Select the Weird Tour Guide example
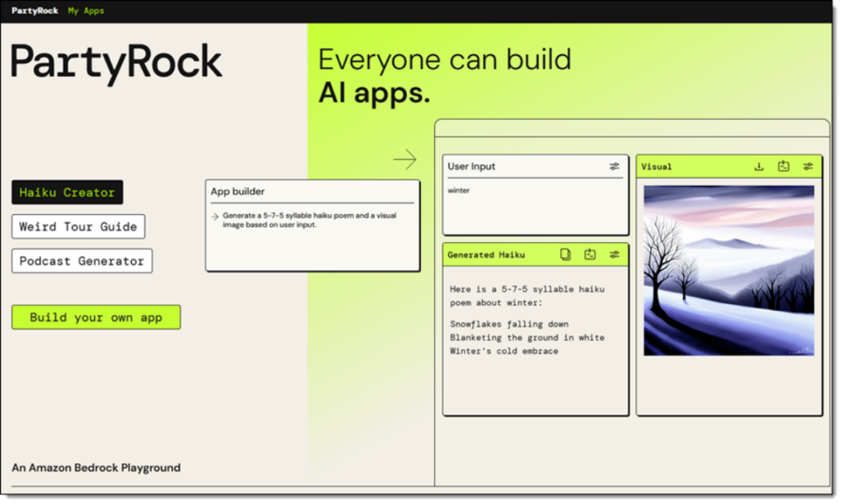This screenshot has height=504, width=842. click(x=79, y=227)
